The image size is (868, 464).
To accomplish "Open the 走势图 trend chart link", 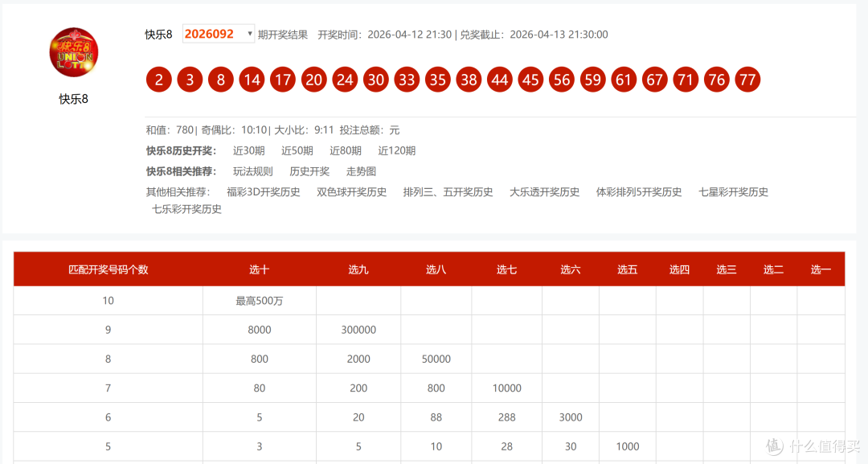I will 361,171.
